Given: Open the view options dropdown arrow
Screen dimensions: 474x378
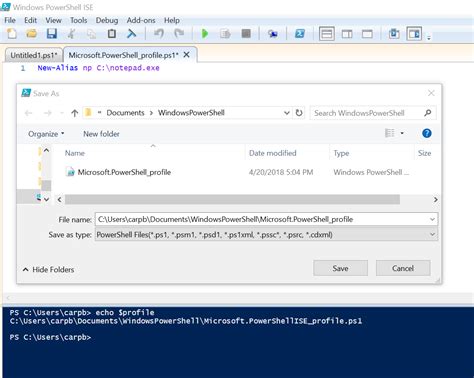Looking at the screenshot, I should click(402, 133).
